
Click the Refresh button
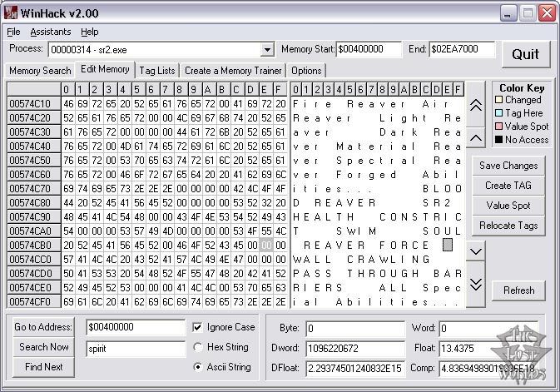519,290
